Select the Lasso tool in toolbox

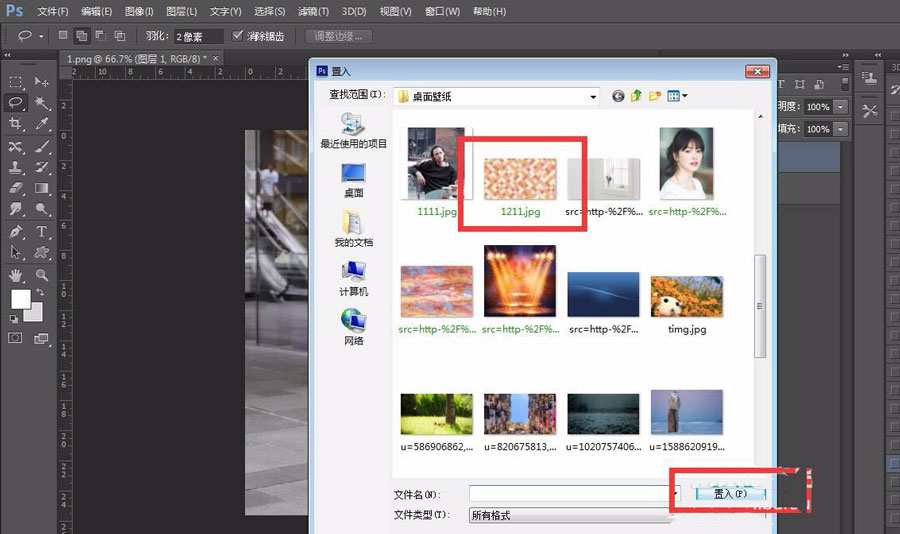15,103
